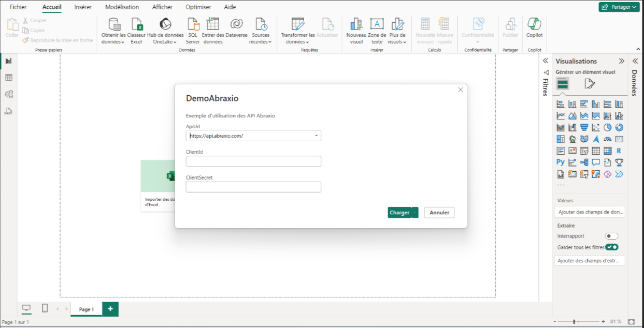The image size is (644, 328).
Task: Insert a new visual (Nouveau visuel)
Action: click(x=356, y=31)
